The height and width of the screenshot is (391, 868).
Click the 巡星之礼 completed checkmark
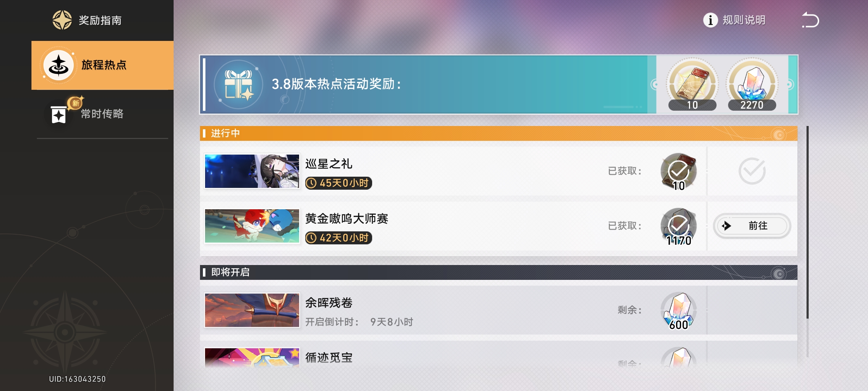pyautogui.click(x=752, y=171)
